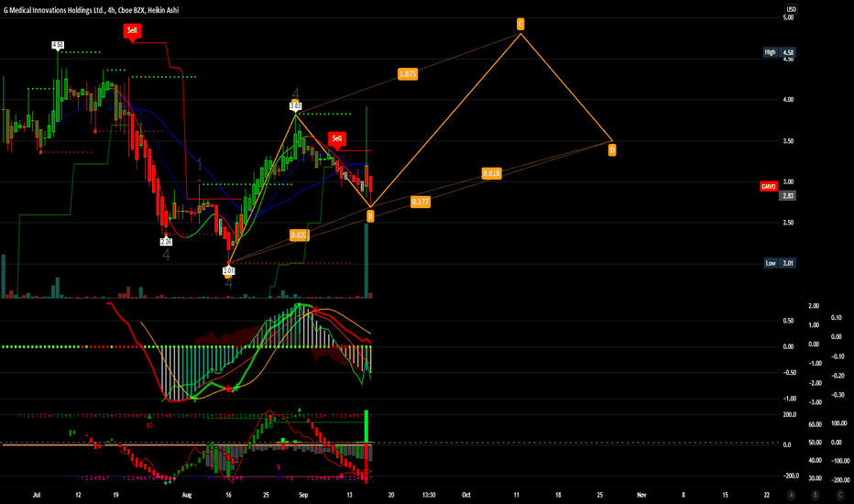Click the bright green oscillator spike bar
The image size is (854, 504).
pos(367,426)
